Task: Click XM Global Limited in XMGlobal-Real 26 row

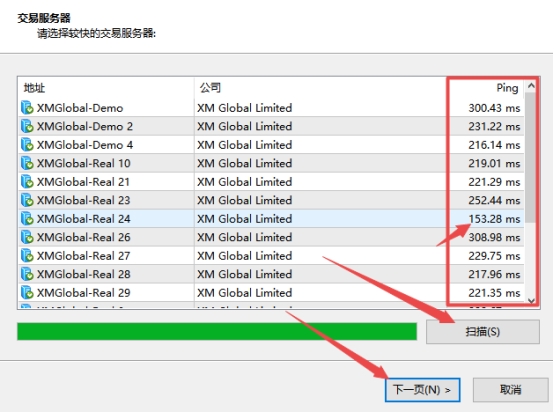Action: [x=244, y=237]
